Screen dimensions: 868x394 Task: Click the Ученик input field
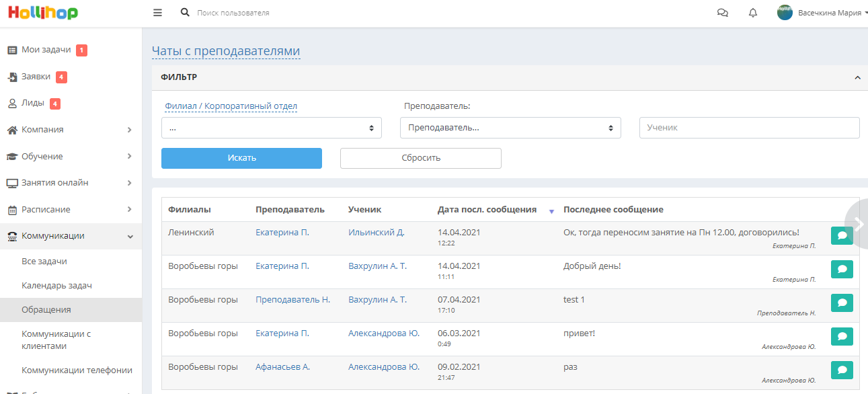[x=749, y=128]
